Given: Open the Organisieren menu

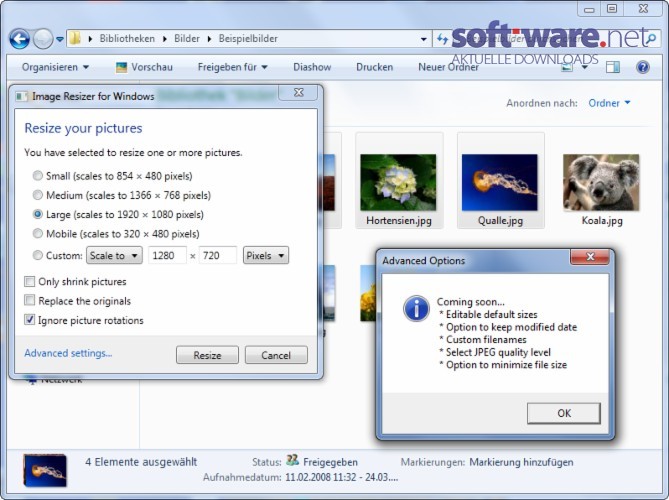Looking at the screenshot, I should click(55, 67).
